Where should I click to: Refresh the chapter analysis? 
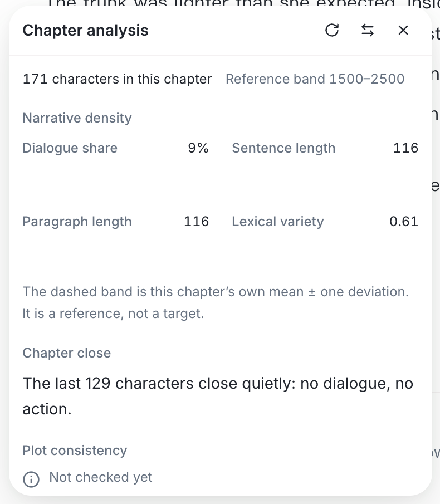pyautogui.click(x=332, y=31)
